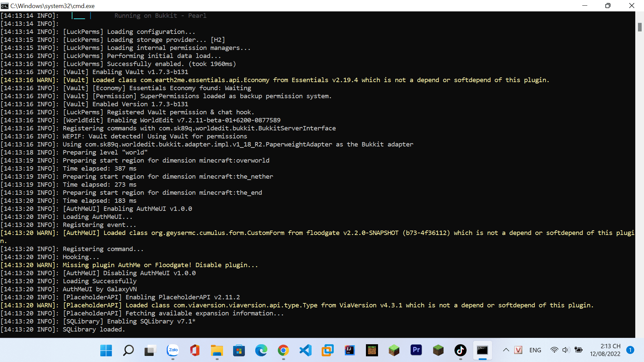Image resolution: width=644 pixels, height=362 pixels.
Task: Open cmd title bar system menu icon
Action: click(x=5, y=6)
